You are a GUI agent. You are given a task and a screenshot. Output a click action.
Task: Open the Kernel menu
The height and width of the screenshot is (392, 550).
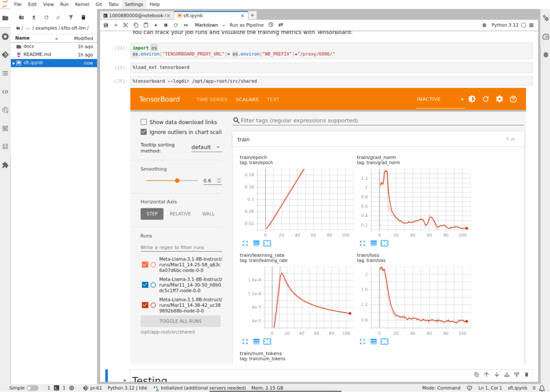[x=82, y=4]
